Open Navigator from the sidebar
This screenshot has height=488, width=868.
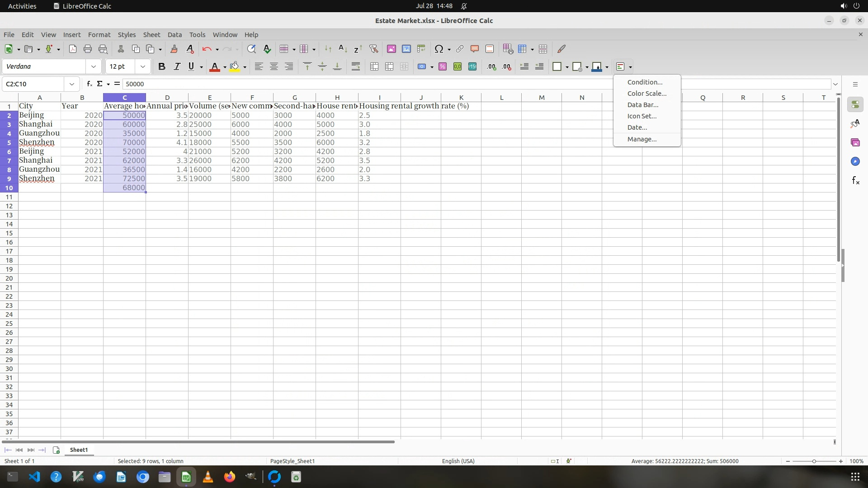(855, 162)
